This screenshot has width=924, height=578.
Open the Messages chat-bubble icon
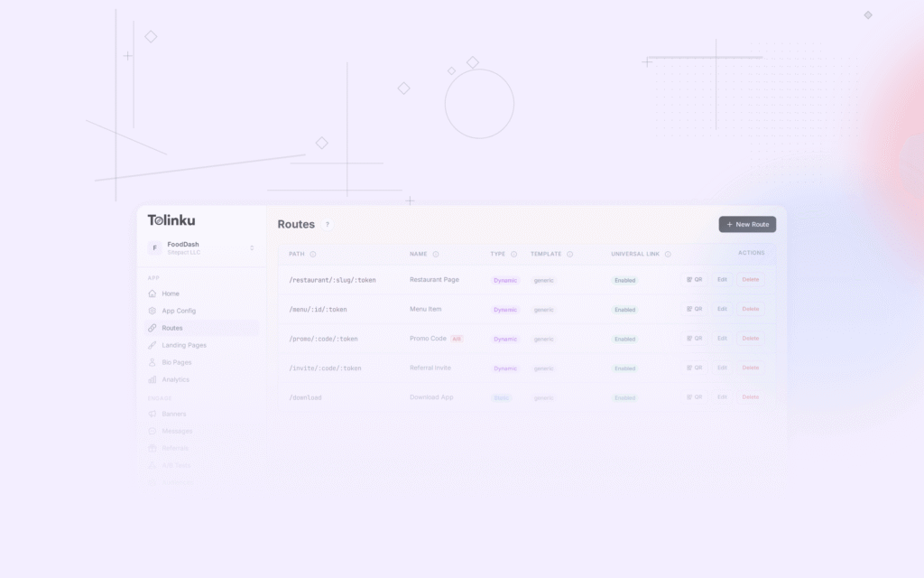click(x=152, y=431)
